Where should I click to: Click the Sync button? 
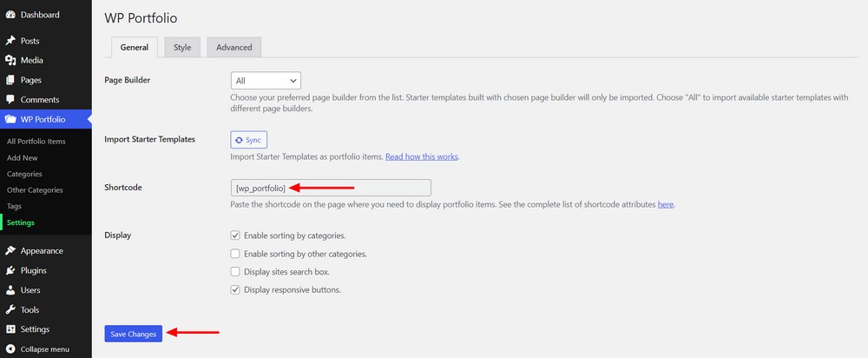pyautogui.click(x=248, y=140)
